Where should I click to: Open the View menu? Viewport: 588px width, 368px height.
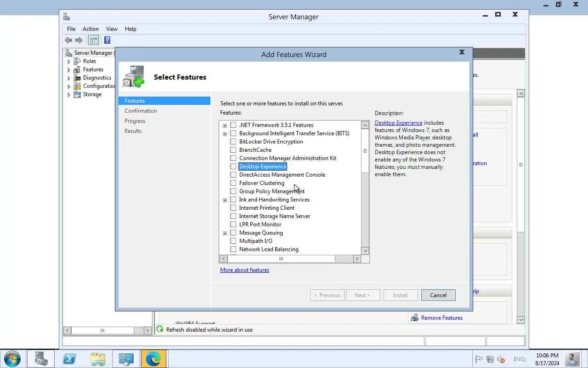pyautogui.click(x=112, y=29)
